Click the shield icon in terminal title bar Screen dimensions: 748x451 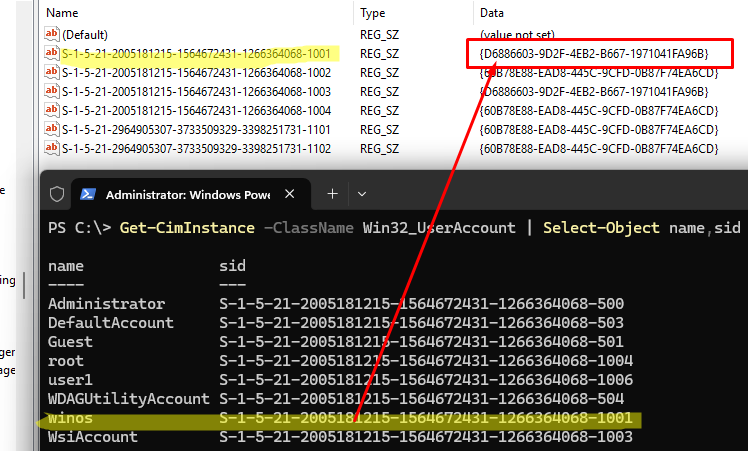click(57, 194)
